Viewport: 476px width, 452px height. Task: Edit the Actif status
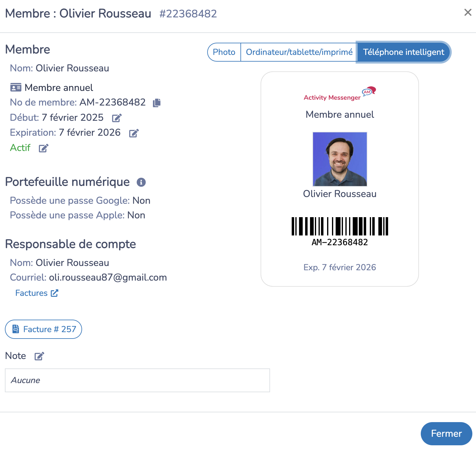pyautogui.click(x=44, y=148)
